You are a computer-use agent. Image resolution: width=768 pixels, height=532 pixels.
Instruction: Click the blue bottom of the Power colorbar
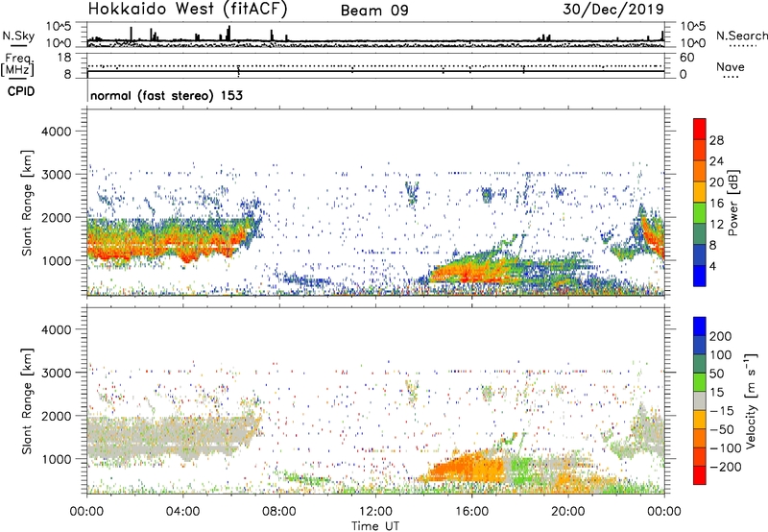pyautogui.click(x=700, y=276)
